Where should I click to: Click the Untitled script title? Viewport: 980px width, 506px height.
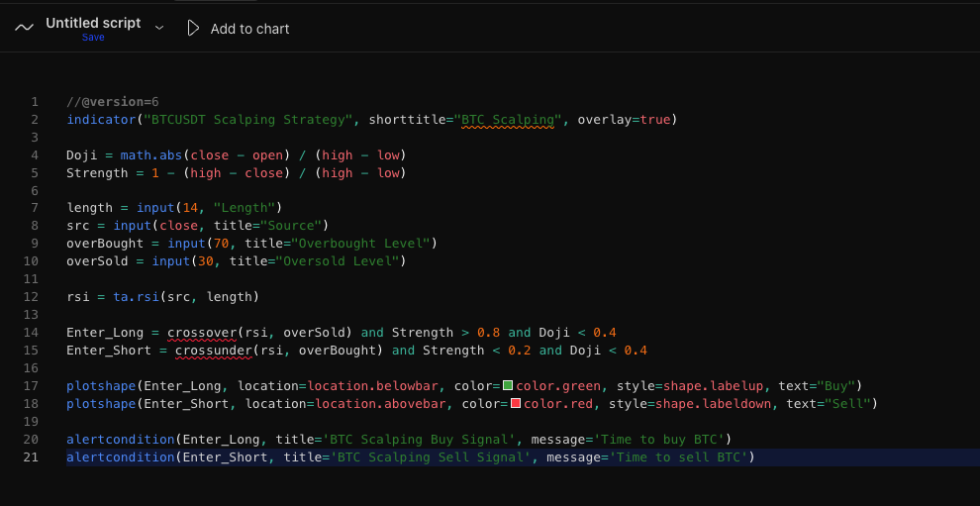coord(93,23)
